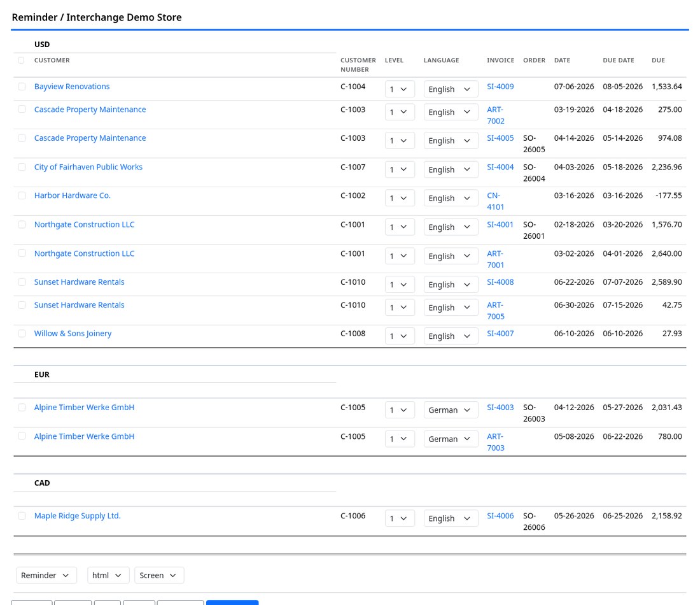Click the due amount 2,158.92

[666, 516]
